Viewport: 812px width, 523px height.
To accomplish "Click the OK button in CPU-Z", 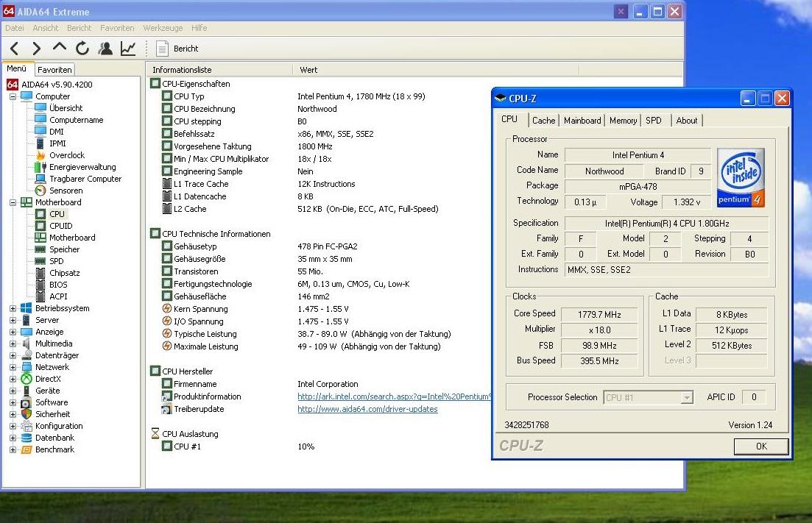I will (760, 446).
